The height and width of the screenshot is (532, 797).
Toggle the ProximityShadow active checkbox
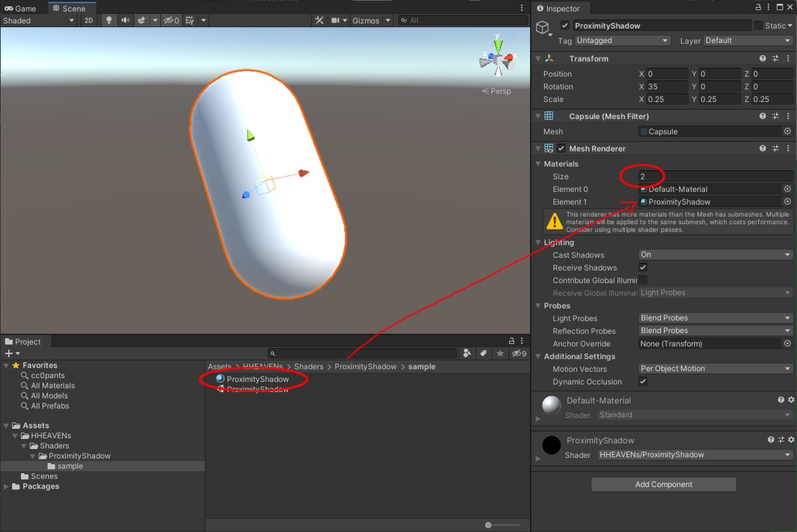564,25
